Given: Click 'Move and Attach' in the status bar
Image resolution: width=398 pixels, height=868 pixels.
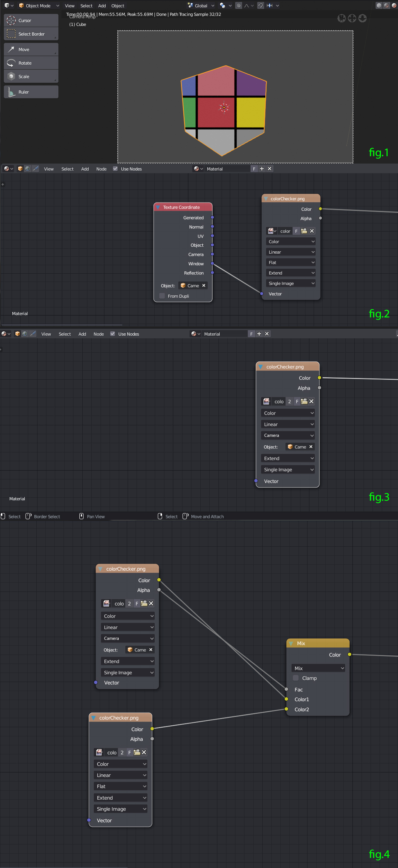Looking at the screenshot, I should click(207, 517).
